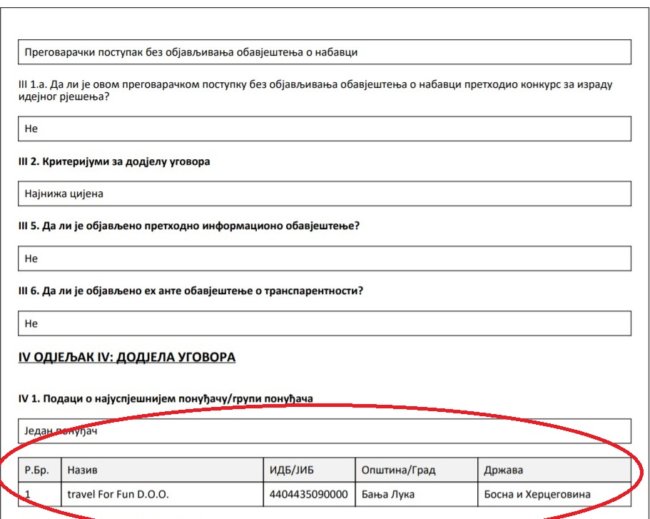Click the 'Не' field under question III 1.a
The image size is (650, 519).
click(x=325, y=129)
